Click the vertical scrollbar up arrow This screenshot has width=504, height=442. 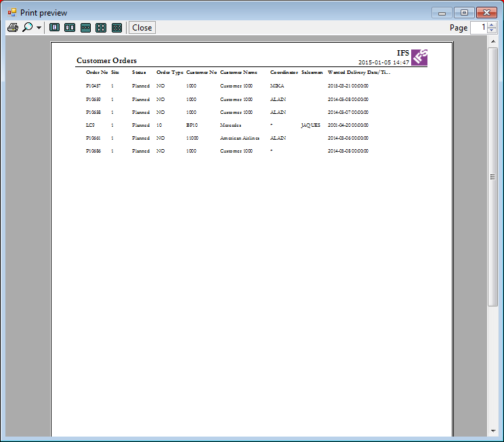click(x=493, y=42)
